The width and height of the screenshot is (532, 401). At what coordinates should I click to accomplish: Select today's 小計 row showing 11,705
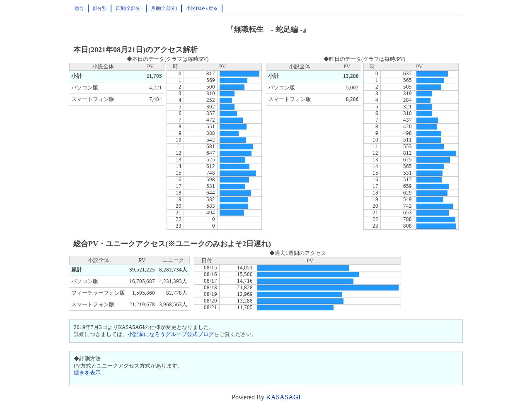point(117,76)
